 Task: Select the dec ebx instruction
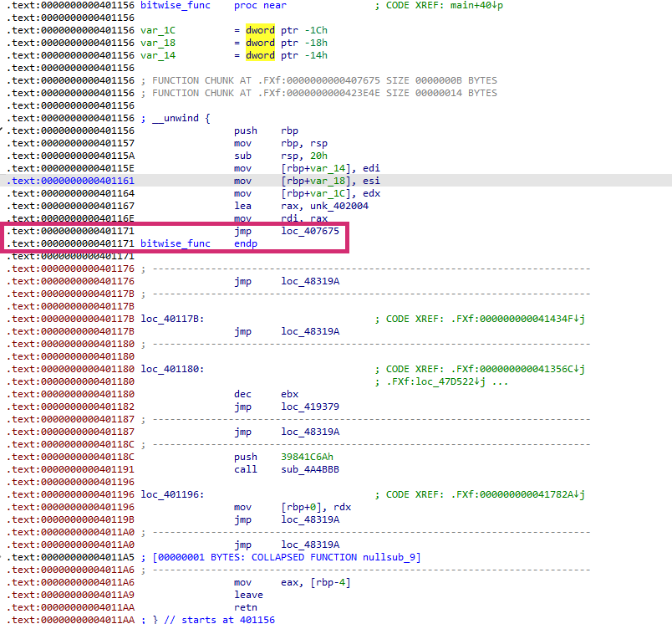[x=266, y=394]
